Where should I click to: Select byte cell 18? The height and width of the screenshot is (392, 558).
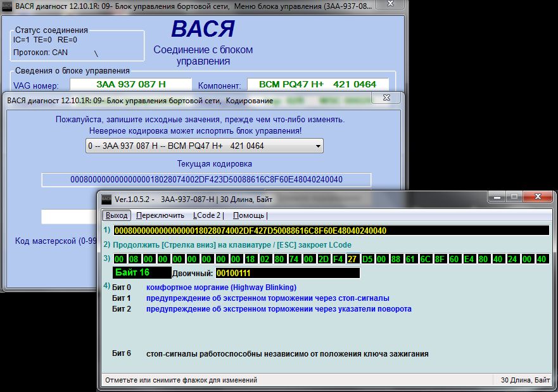[x=250, y=259]
